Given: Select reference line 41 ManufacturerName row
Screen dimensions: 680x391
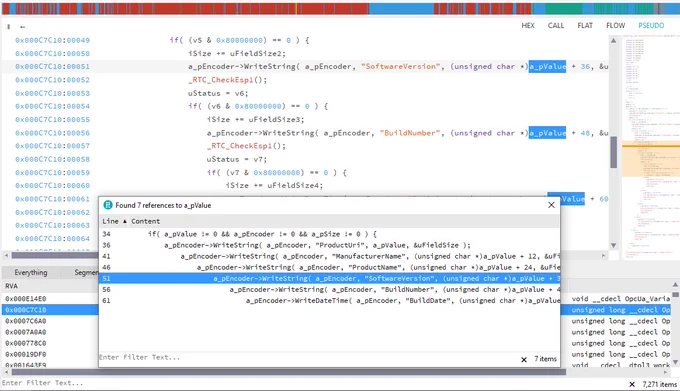Looking at the screenshot, I should pos(329,256).
